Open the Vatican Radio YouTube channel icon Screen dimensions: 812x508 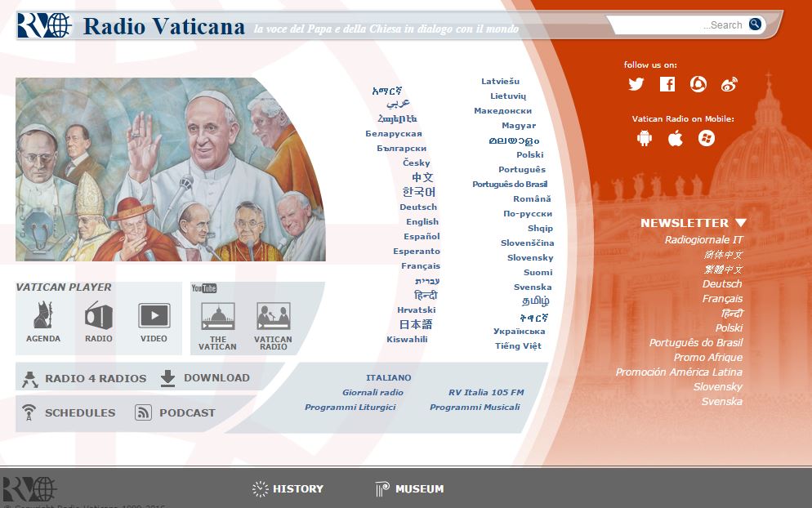[x=274, y=316]
